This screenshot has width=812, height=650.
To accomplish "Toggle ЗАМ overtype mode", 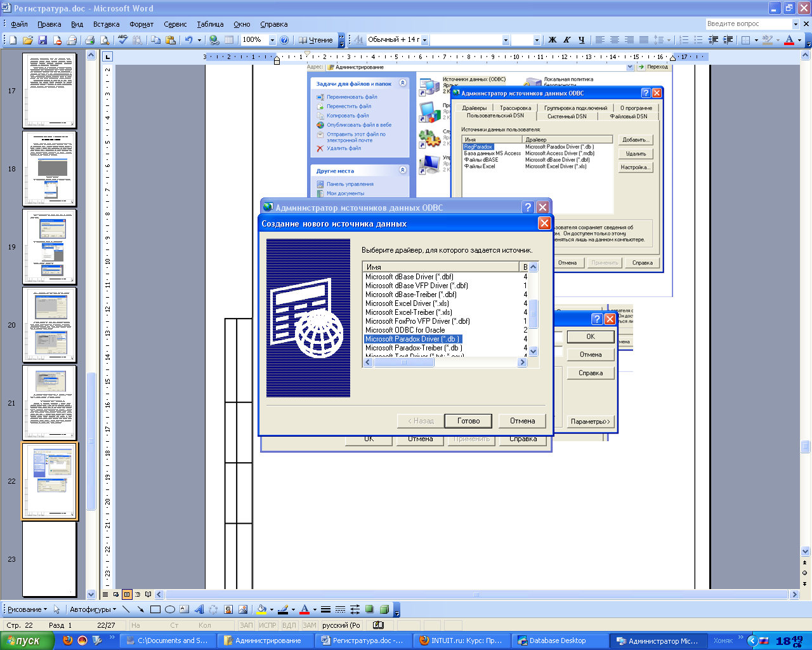I will click(310, 625).
